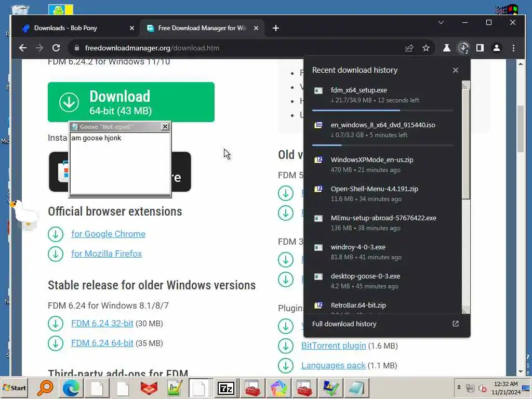The height and width of the screenshot is (399, 532).
Task: Open the 7-Zip taskbar icon
Action: click(226, 388)
